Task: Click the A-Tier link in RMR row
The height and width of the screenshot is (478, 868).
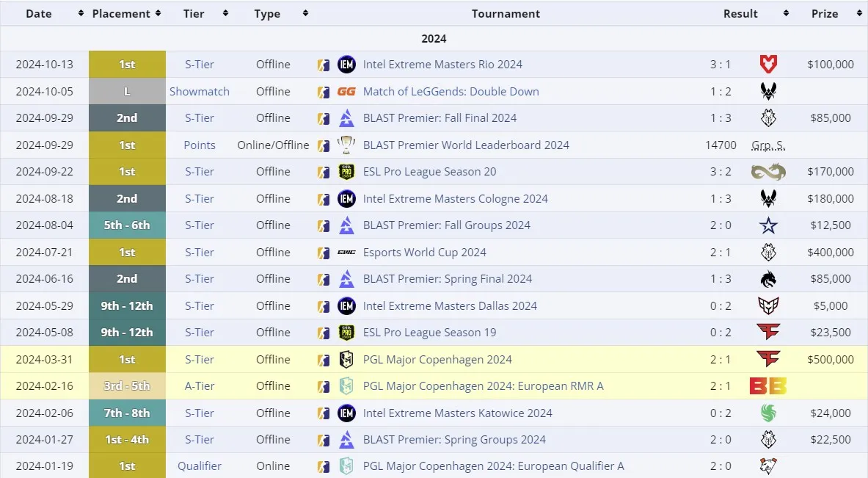Action: 200,386
